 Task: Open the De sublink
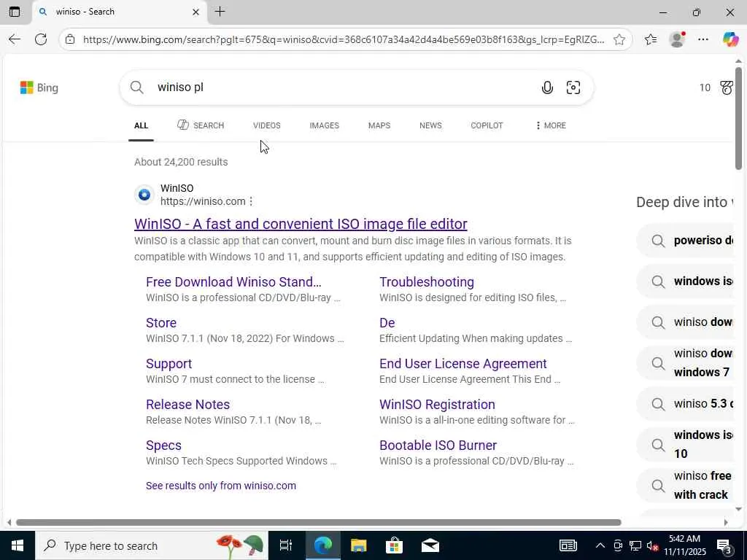387,323
